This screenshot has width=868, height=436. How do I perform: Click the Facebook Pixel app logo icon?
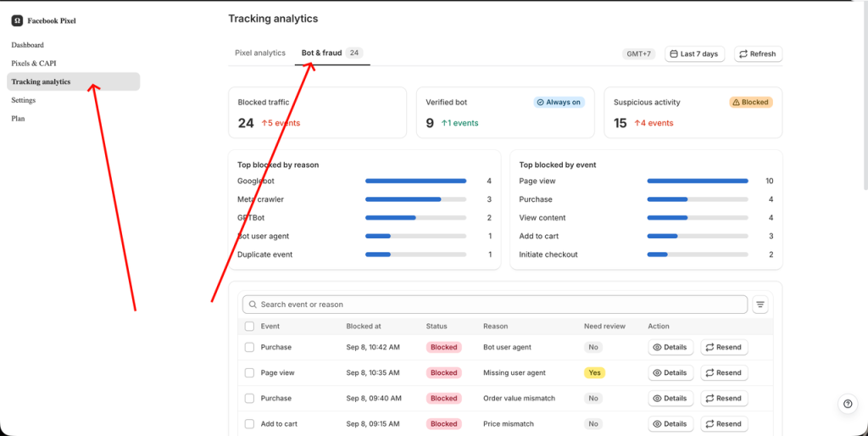[x=17, y=20]
